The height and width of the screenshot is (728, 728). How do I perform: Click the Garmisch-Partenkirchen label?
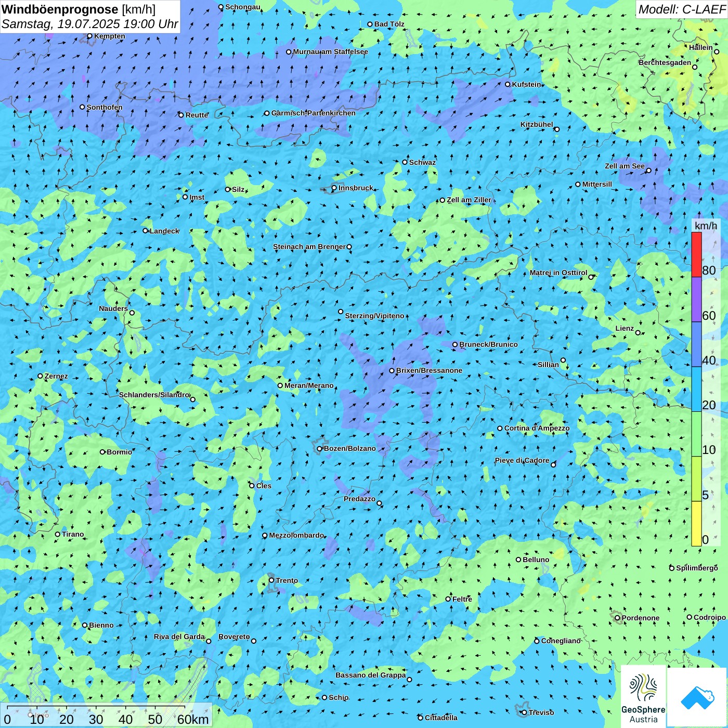click(314, 113)
